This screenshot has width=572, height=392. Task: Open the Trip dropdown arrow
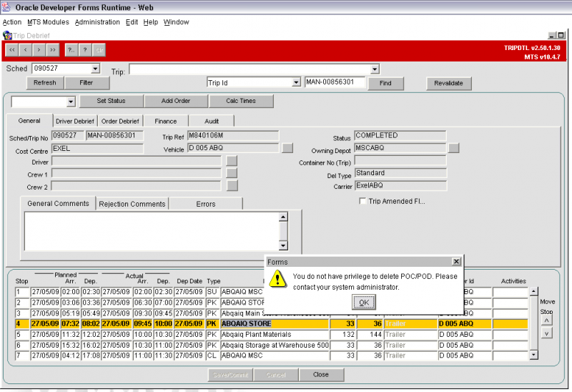tap(375, 69)
